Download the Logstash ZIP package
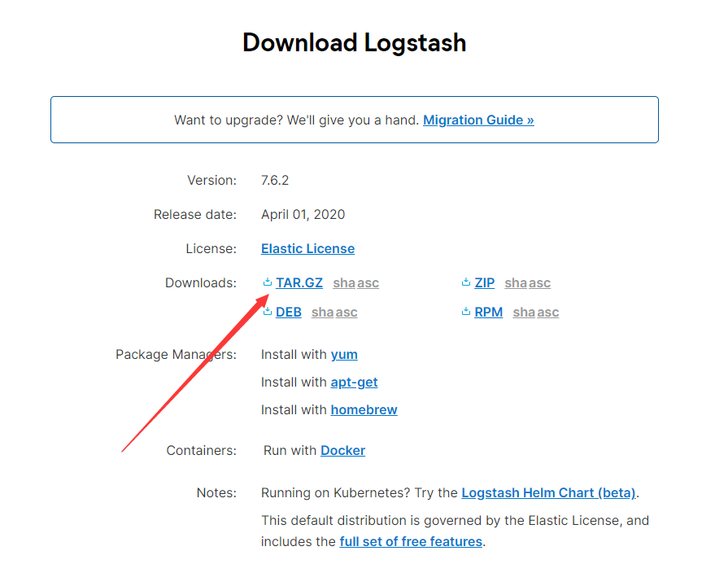This screenshot has height=564, width=728. point(486,282)
